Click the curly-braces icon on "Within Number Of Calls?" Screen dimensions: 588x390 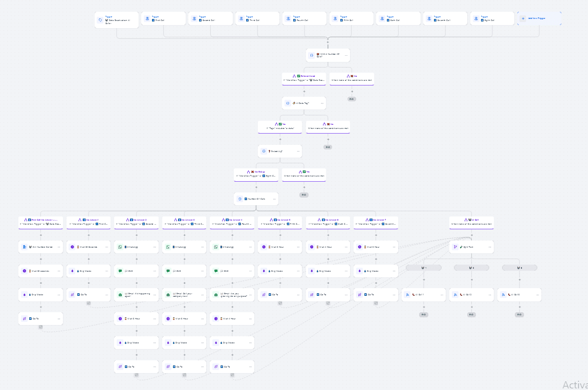coord(311,55)
